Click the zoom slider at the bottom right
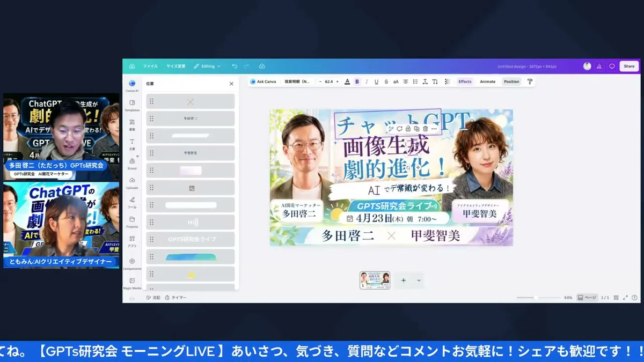Screen dimensions: 644x362 537,297
